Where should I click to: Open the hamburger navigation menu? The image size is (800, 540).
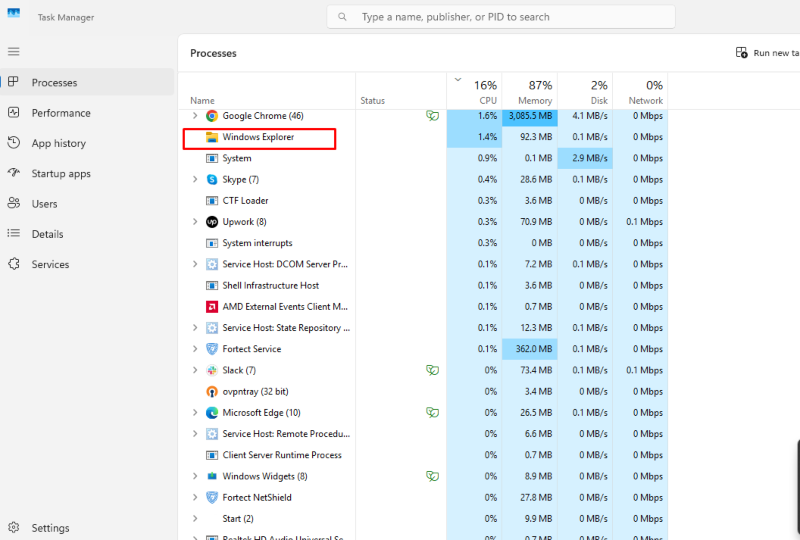14,52
